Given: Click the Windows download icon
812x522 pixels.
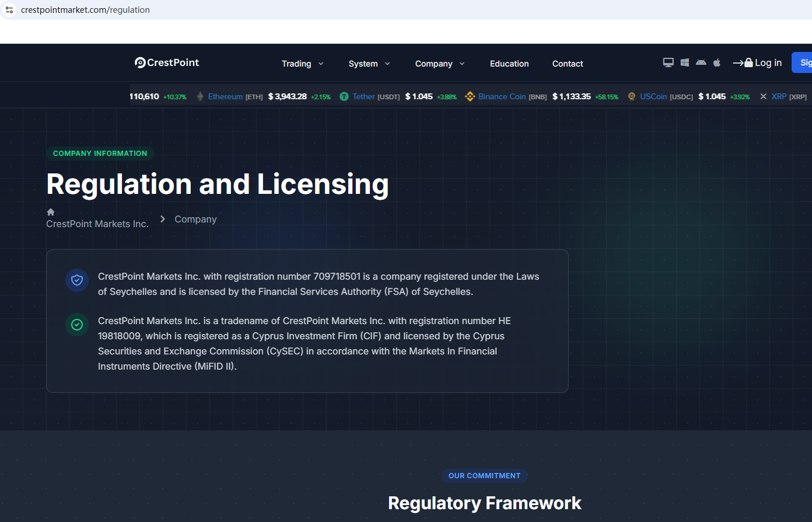Looking at the screenshot, I should coord(685,62).
